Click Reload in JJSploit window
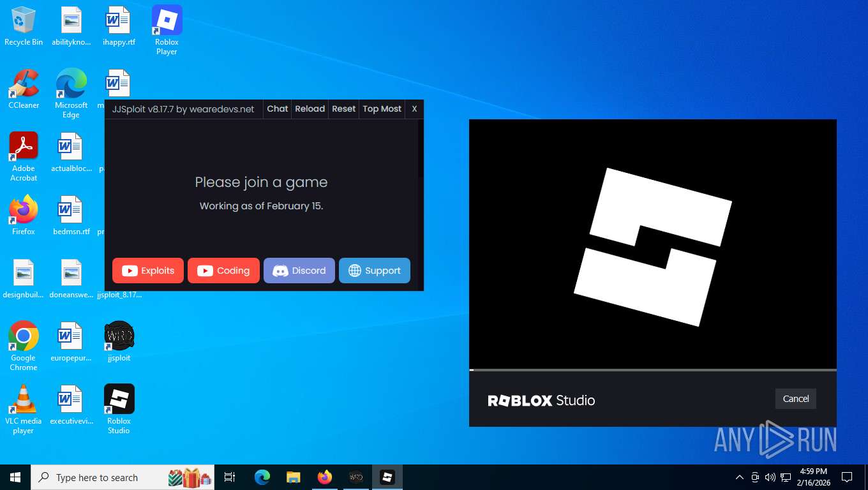Image resolution: width=868 pixels, height=490 pixels. (310, 108)
